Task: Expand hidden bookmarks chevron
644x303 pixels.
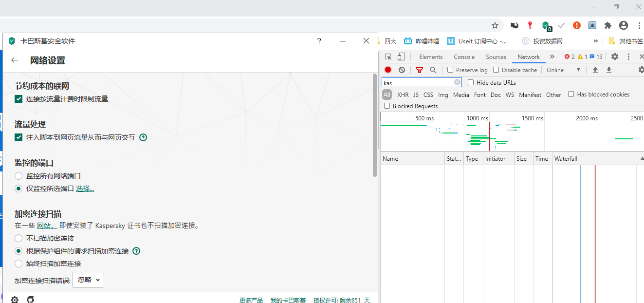Action: coord(595,41)
